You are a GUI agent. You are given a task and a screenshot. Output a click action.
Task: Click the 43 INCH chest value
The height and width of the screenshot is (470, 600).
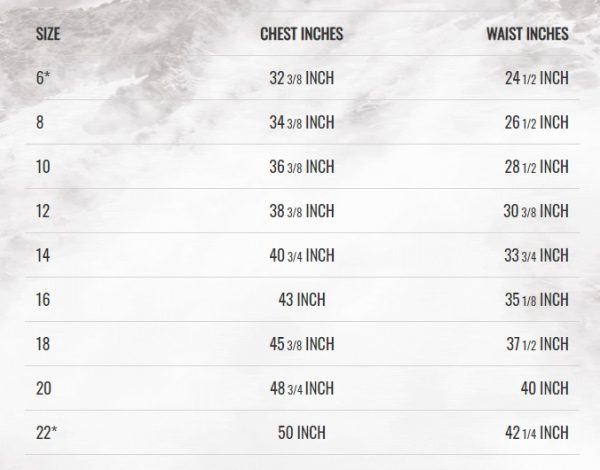(301, 299)
